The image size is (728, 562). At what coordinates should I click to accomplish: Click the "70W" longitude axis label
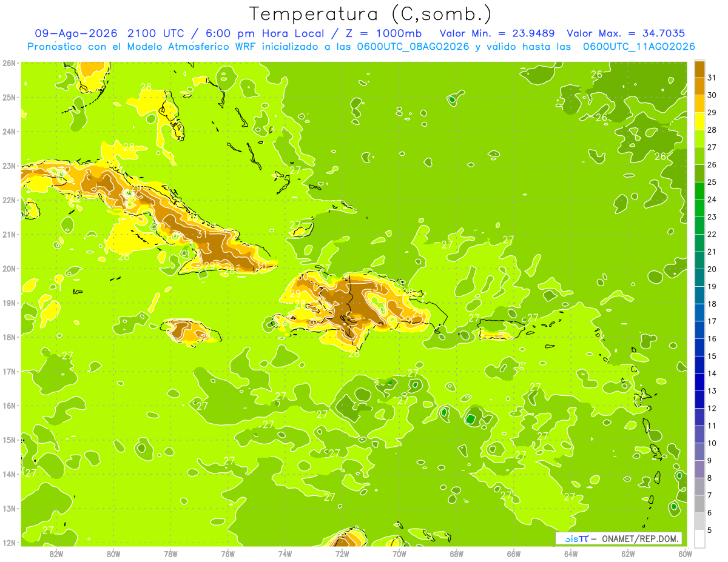pyautogui.click(x=399, y=554)
